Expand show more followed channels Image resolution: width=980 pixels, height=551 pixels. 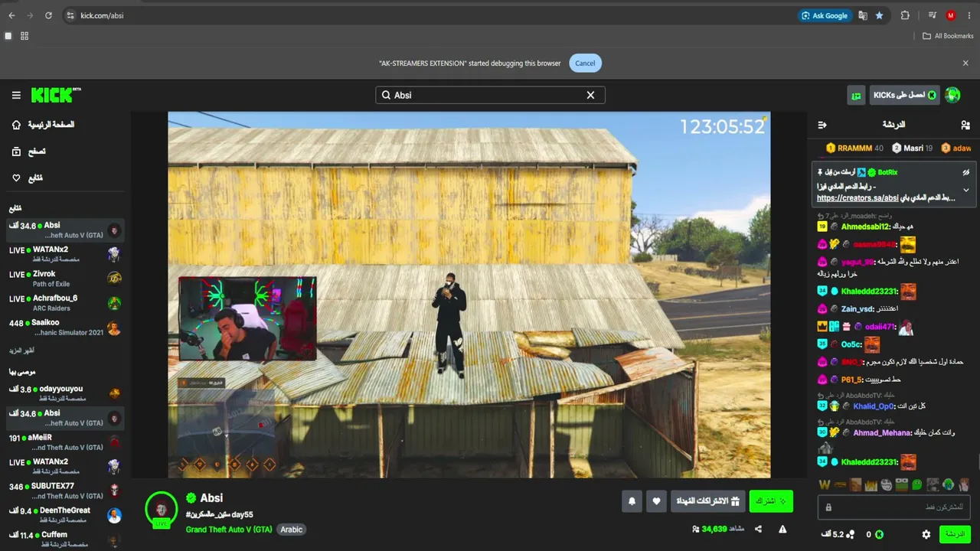click(21, 350)
